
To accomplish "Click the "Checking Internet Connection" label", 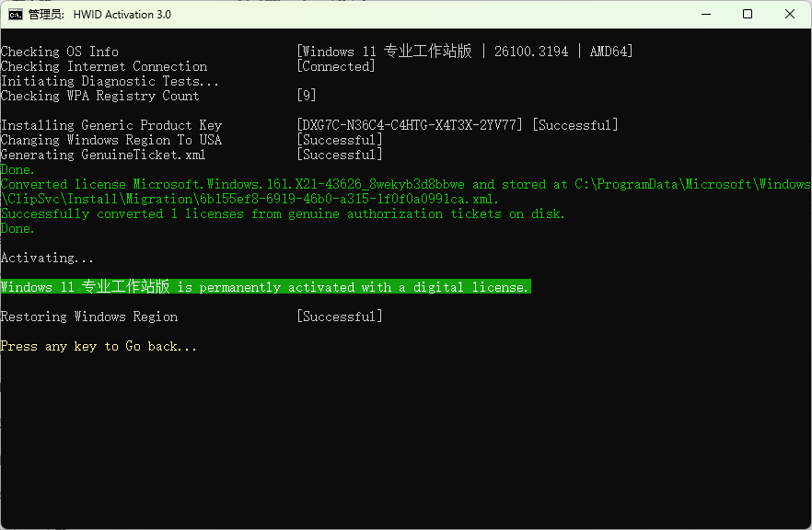I will (x=104, y=66).
